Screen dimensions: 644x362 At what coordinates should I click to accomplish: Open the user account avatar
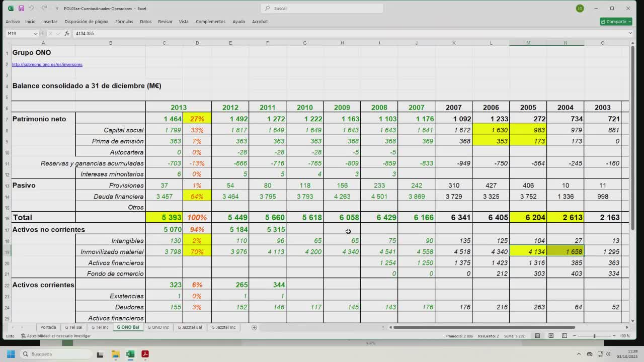(x=580, y=8)
